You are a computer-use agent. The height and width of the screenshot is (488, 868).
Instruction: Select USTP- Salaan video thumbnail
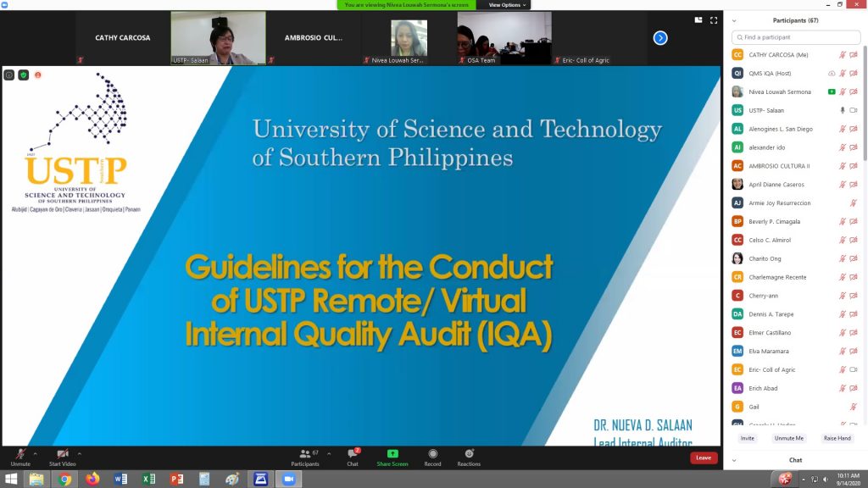(218, 37)
